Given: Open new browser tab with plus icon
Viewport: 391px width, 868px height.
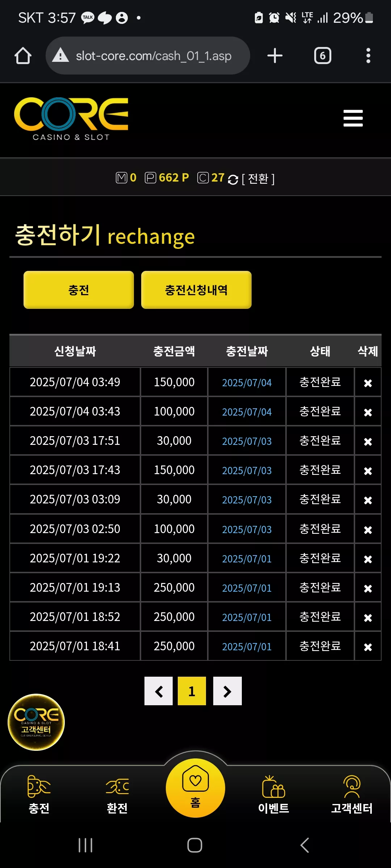Looking at the screenshot, I should pos(275,56).
